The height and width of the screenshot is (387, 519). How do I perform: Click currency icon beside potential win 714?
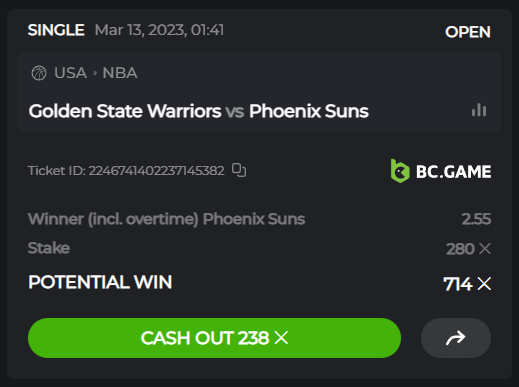point(484,284)
